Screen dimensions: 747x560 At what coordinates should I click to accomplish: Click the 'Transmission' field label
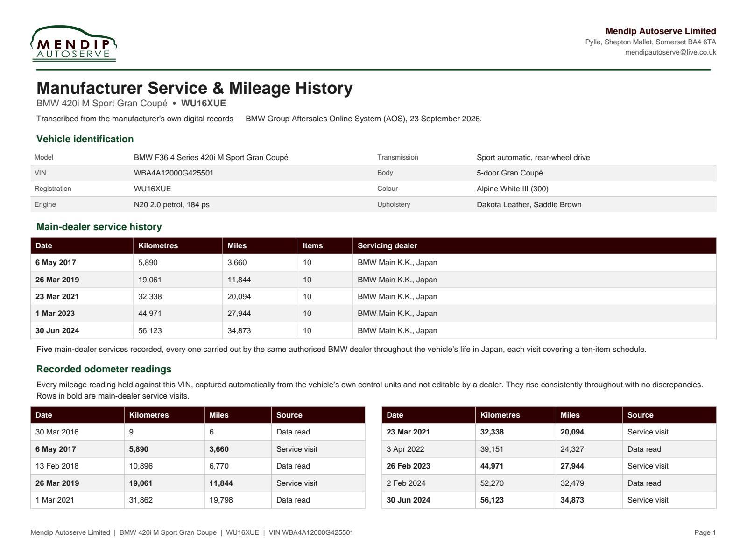[x=398, y=157]
